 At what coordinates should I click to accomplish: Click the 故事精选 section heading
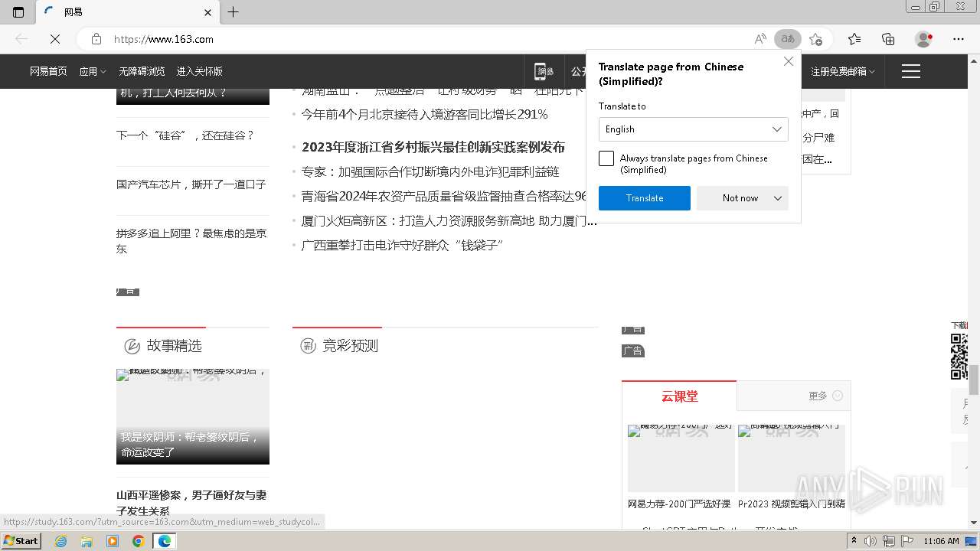coord(175,346)
